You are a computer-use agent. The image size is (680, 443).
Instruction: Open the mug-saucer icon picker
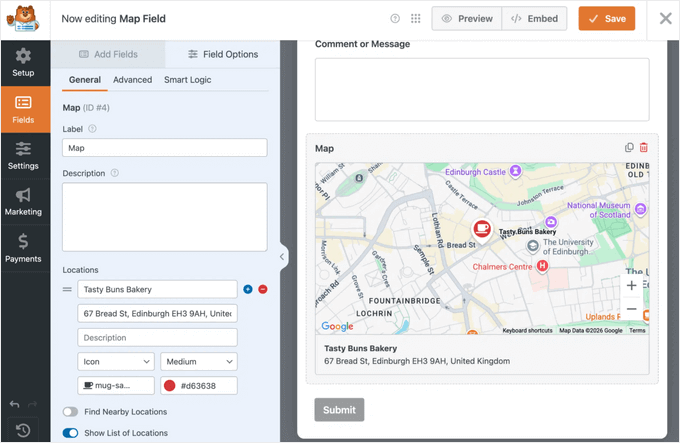pyautogui.click(x=116, y=385)
